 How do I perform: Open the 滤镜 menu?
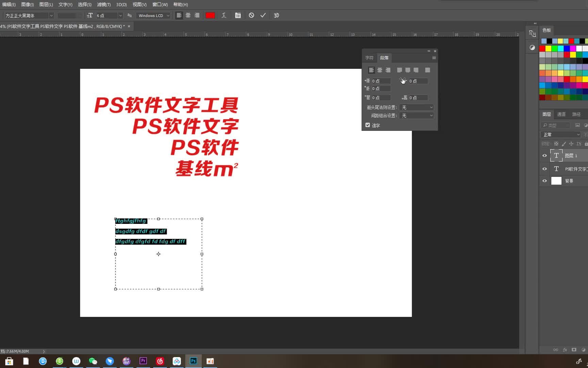click(103, 4)
